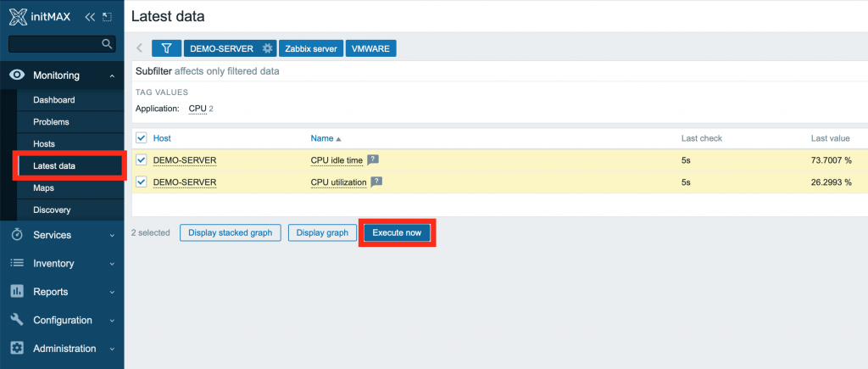
Task: Sort the table by Name column
Action: [322, 138]
